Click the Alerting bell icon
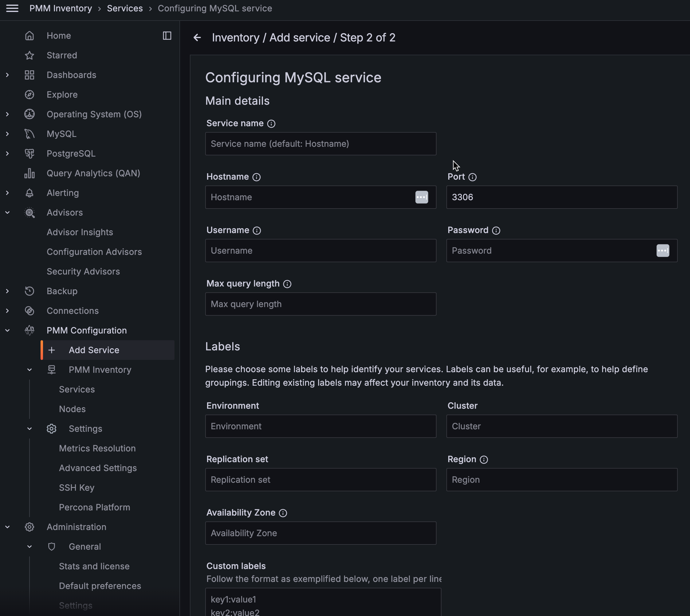Image resolution: width=690 pixels, height=616 pixels. (29, 193)
